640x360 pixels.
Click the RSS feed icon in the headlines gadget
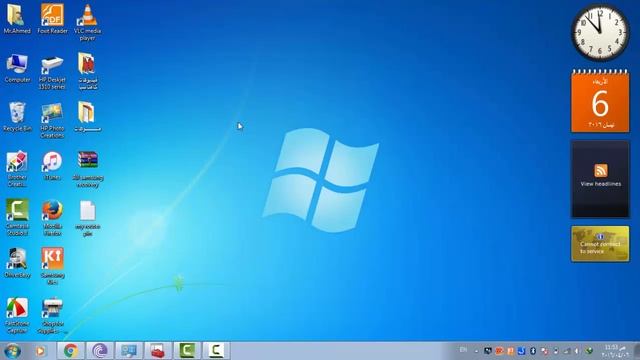click(600, 170)
